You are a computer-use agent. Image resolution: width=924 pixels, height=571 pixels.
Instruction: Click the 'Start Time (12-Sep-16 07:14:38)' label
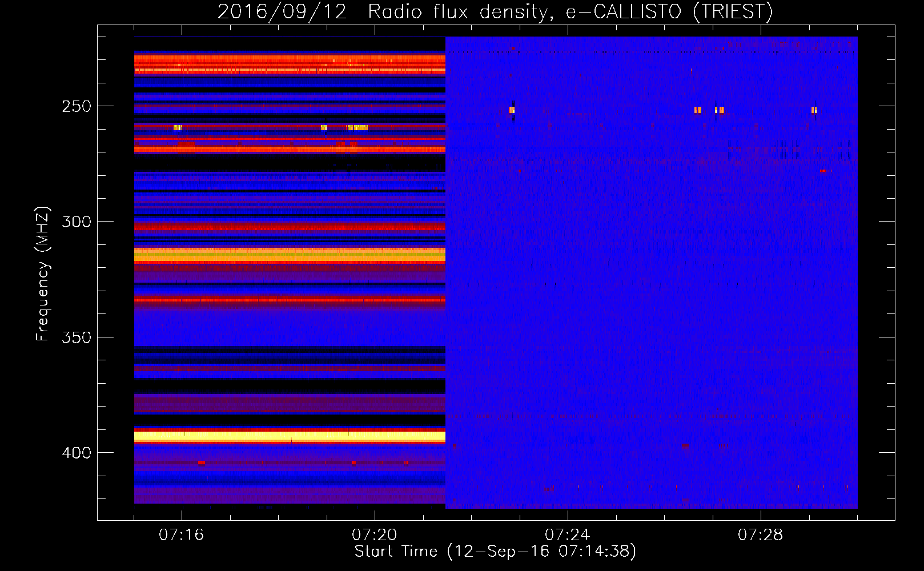[495, 552]
